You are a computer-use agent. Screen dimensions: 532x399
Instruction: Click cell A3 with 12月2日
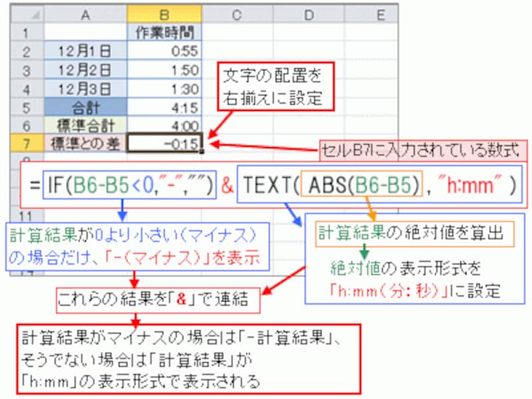85,70
